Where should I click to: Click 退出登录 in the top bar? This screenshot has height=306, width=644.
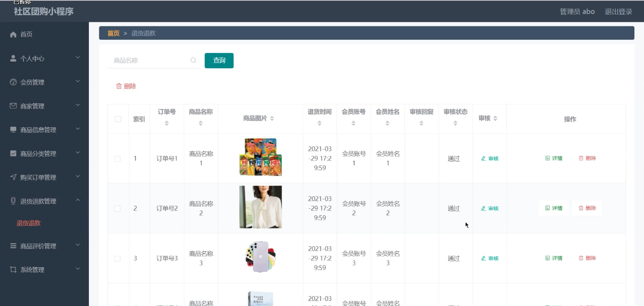618,11
